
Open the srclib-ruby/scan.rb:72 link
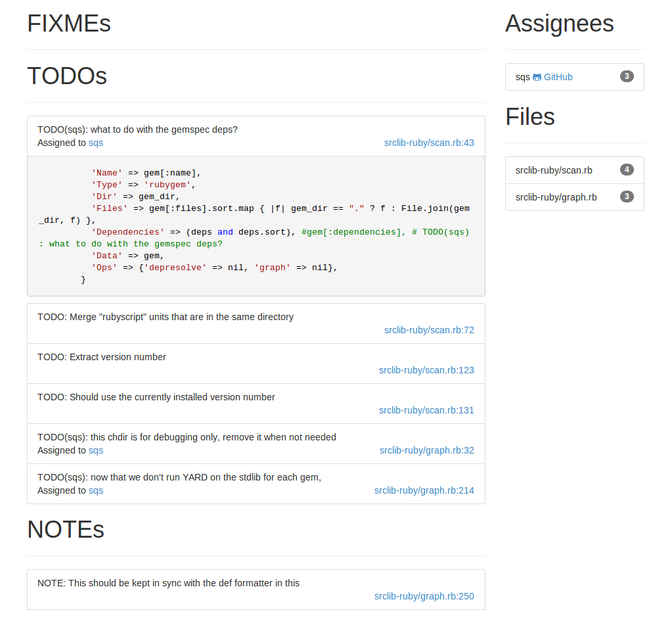coord(429,330)
